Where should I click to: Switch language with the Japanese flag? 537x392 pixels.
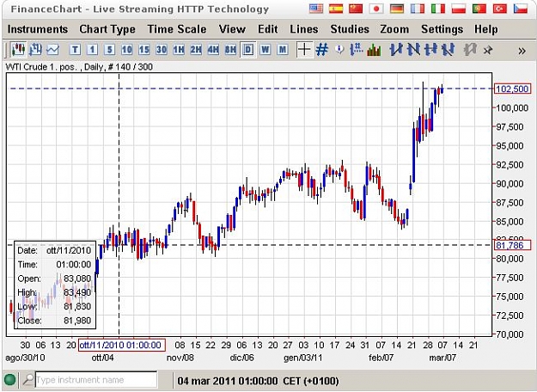click(x=376, y=9)
